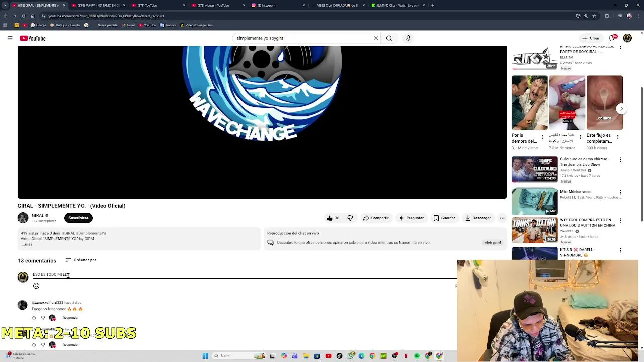Like the GIRAL video

[x=333, y=218]
